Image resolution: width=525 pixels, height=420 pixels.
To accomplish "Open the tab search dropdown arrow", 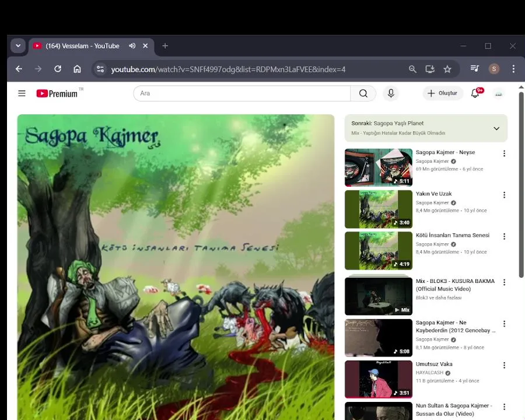I will click(x=18, y=45).
